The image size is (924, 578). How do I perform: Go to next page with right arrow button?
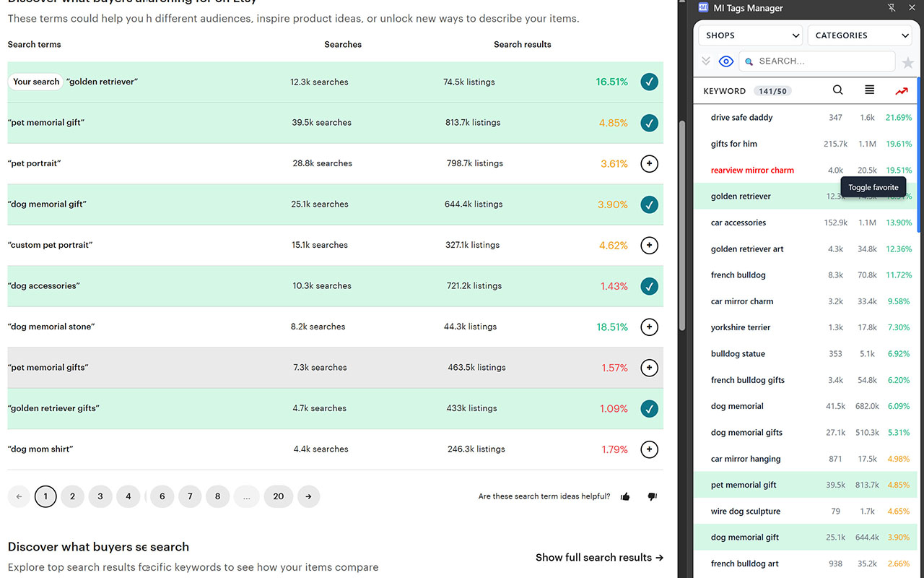click(x=308, y=496)
